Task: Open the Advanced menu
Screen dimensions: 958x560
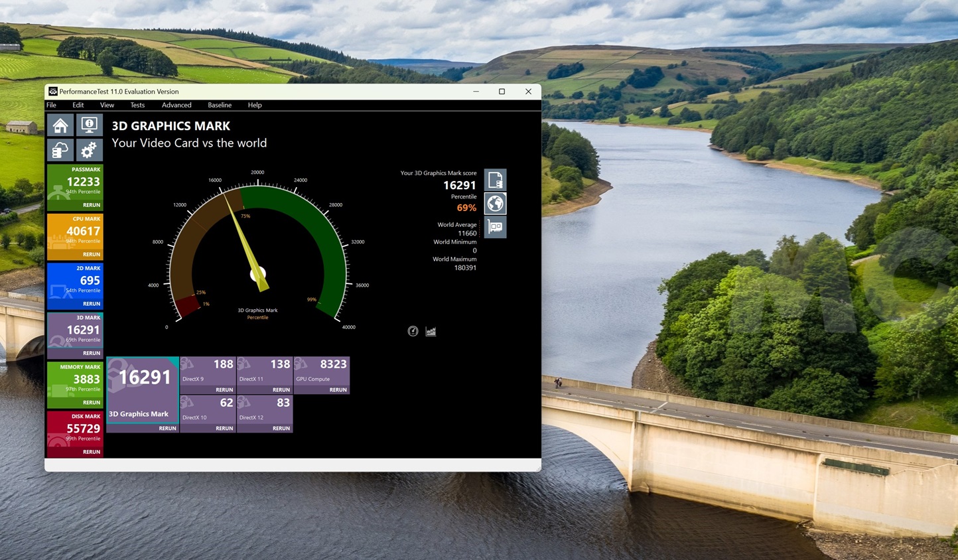Action: coord(176,105)
